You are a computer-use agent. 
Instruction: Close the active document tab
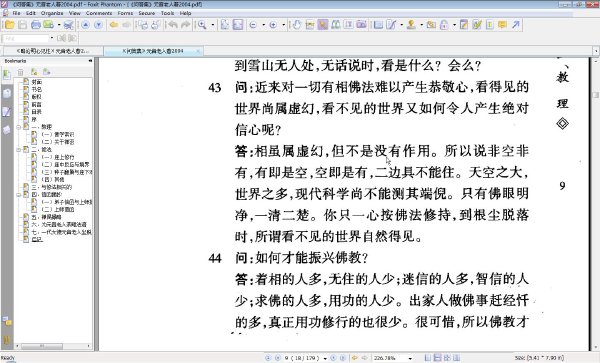click(198, 51)
